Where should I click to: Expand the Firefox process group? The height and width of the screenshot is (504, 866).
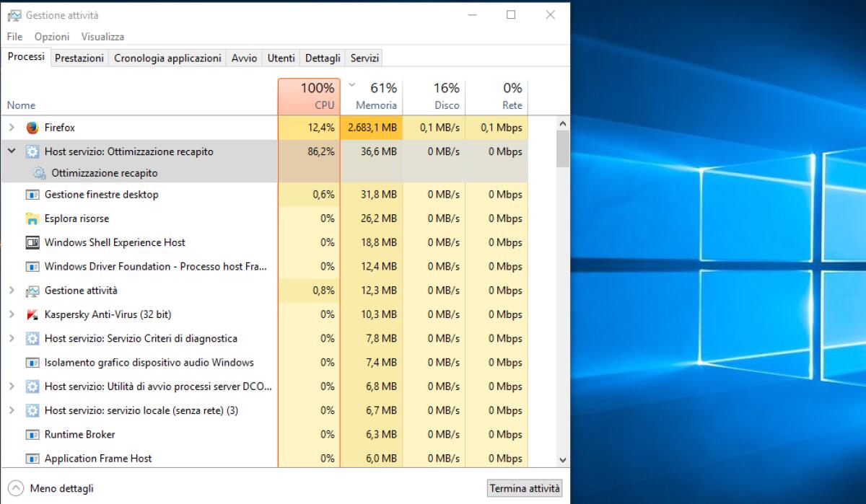pyautogui.click(x=12, y=128)
